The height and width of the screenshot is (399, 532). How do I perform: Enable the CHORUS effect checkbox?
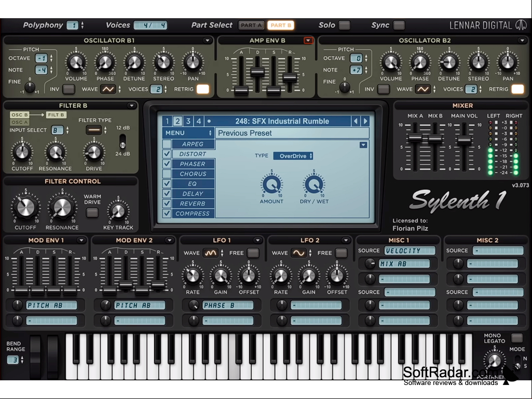pos(167,174)
